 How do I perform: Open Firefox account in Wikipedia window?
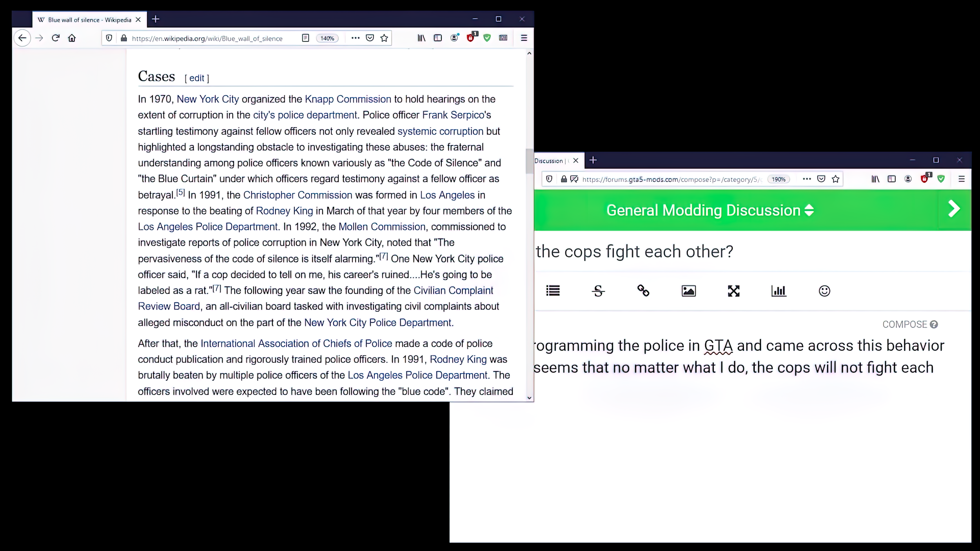454,38
